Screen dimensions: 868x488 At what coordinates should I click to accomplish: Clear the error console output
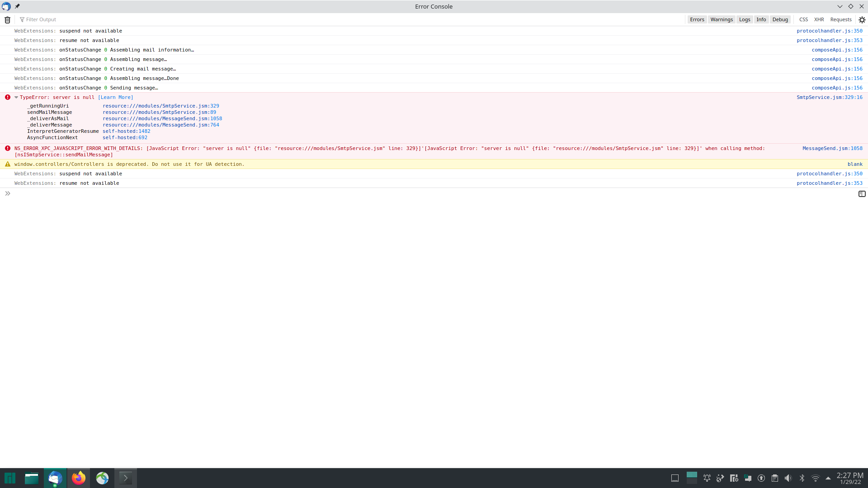coord(7,19)
